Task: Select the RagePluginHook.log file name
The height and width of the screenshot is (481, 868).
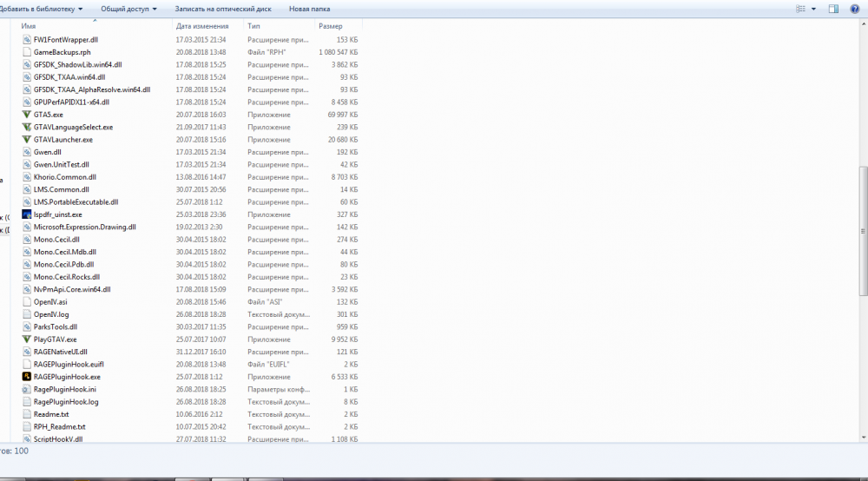Action: (66, 402)
